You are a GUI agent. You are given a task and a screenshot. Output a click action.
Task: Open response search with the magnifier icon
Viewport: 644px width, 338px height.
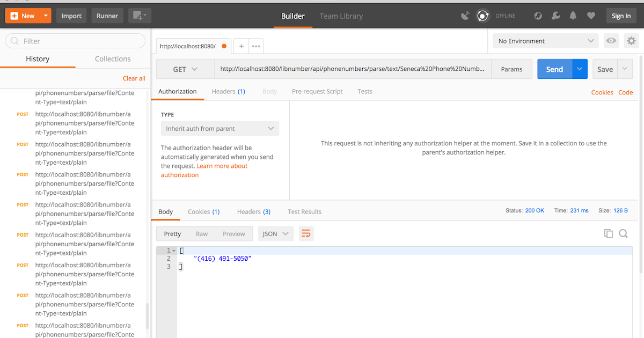click(x=623, y=233)
